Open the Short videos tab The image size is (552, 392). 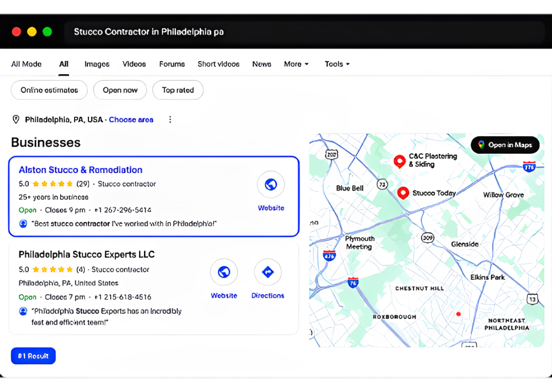[x=218, y=64]
